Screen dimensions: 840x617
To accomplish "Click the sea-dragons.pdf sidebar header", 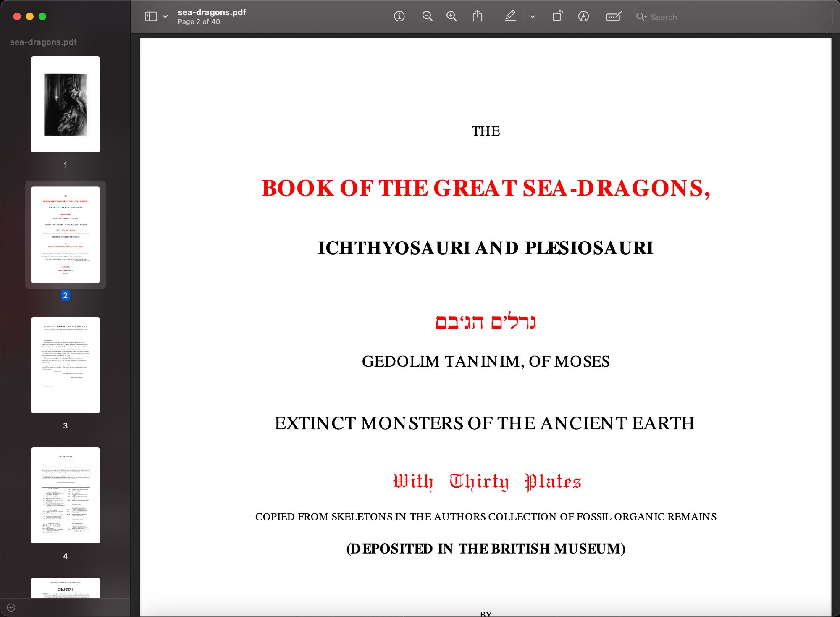I will pyautogui.click(x=43, y=42).
